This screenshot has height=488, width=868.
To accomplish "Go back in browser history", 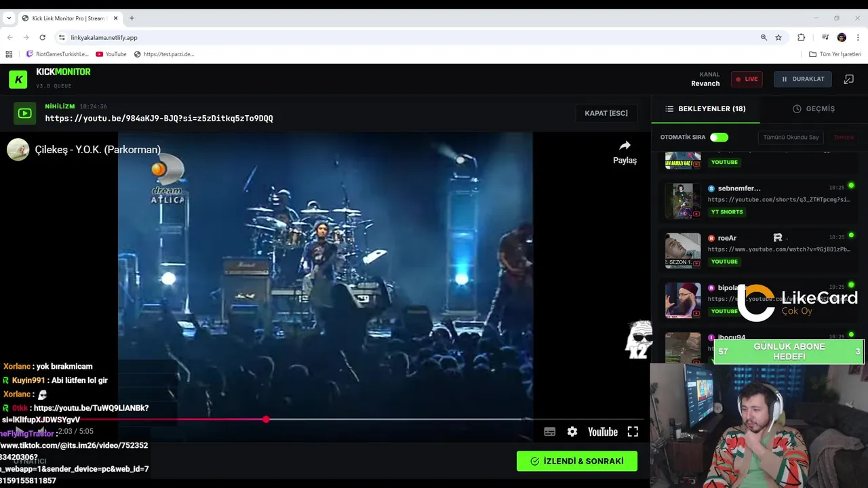I will tap(9, 37).
